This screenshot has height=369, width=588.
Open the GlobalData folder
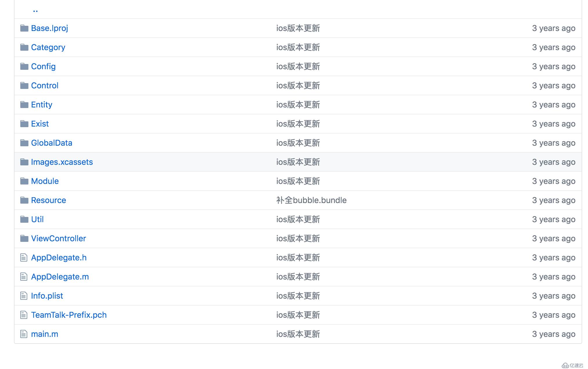(x=52, y=143)
